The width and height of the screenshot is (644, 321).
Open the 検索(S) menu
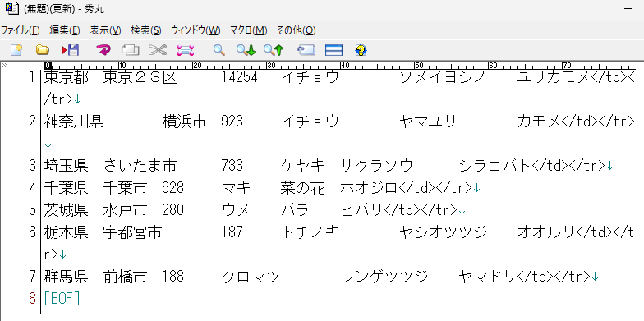click(x=146, y=30)
